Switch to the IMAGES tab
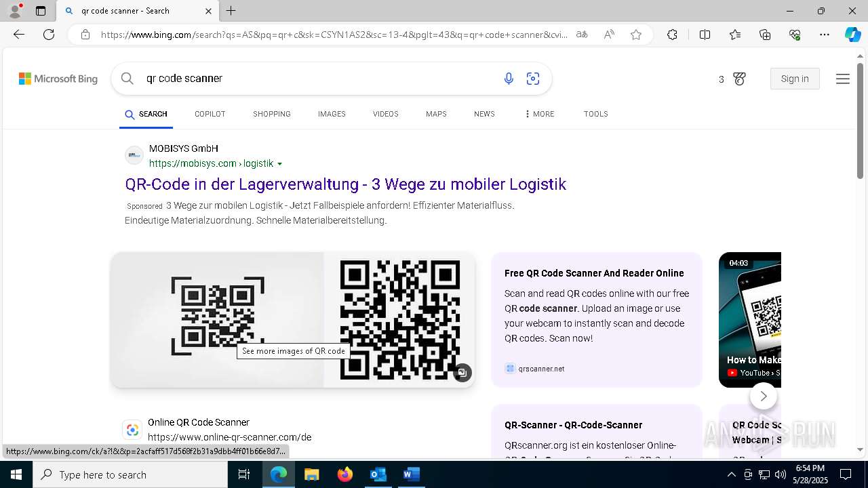This screenshot has width=868, height=488. click(332, 115)
